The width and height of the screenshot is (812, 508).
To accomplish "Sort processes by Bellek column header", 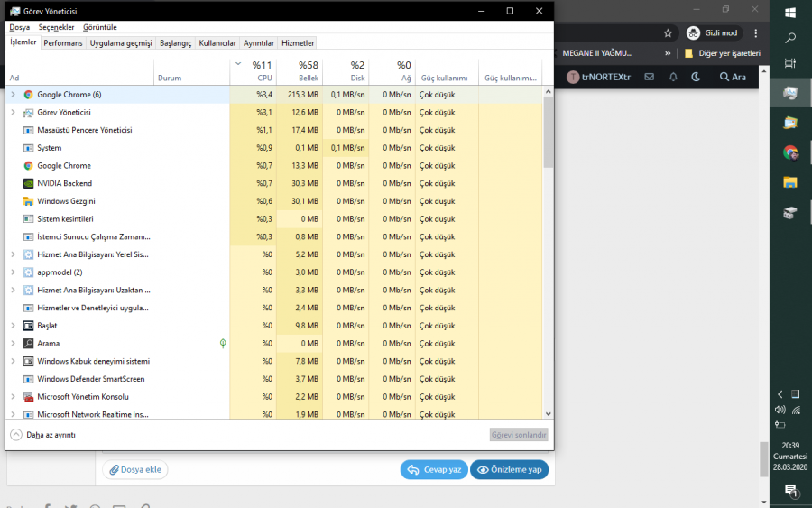I will [300, 71].
